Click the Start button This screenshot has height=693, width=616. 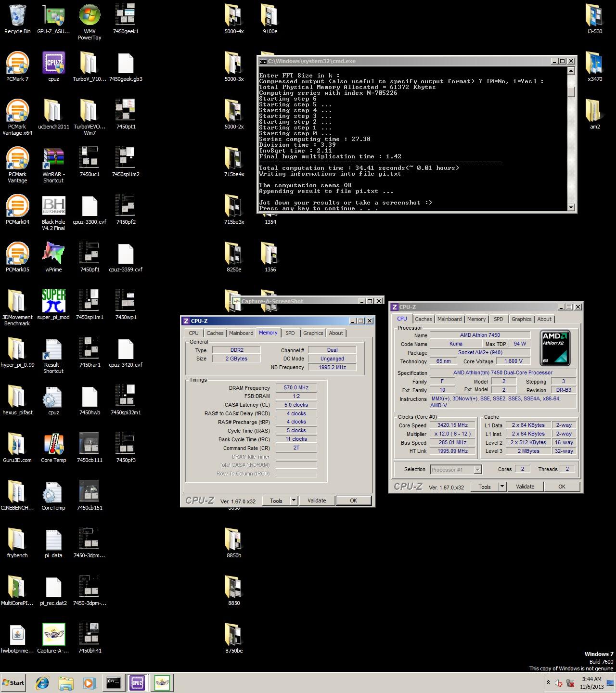[13, 682]
